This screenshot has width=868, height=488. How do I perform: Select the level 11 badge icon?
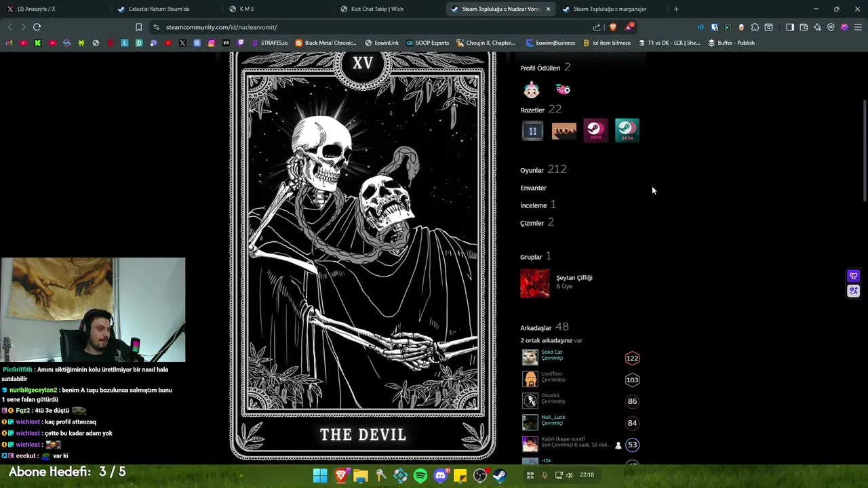coord(532,131)
